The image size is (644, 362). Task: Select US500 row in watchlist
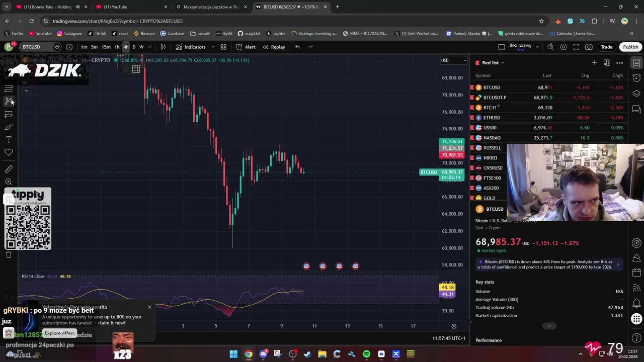coord(549,128)
